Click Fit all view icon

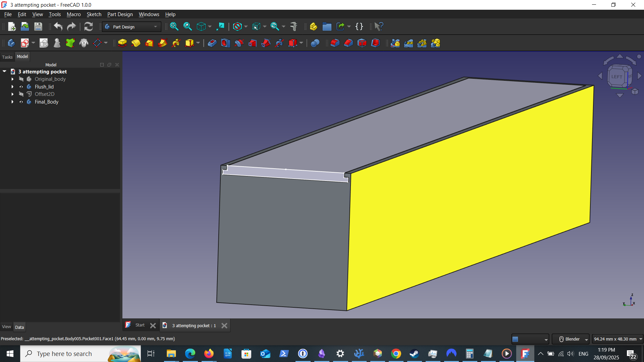pyautogui.click(x=174, y=26)
